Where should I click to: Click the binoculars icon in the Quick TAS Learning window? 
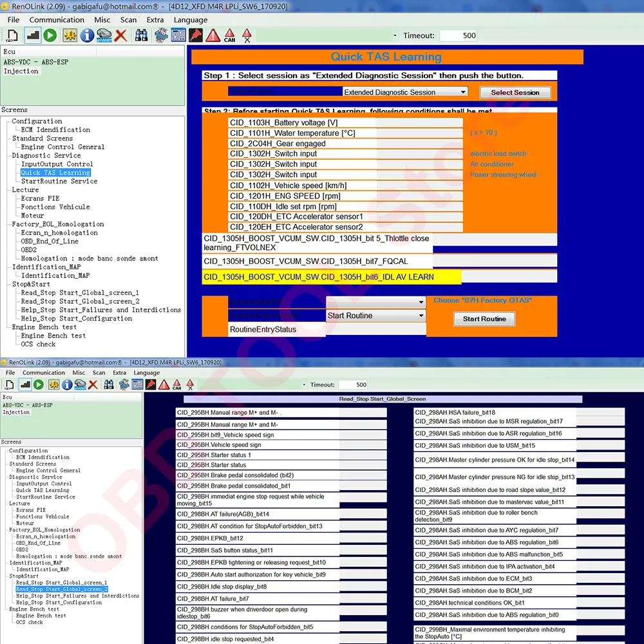[x=141, y=35]
